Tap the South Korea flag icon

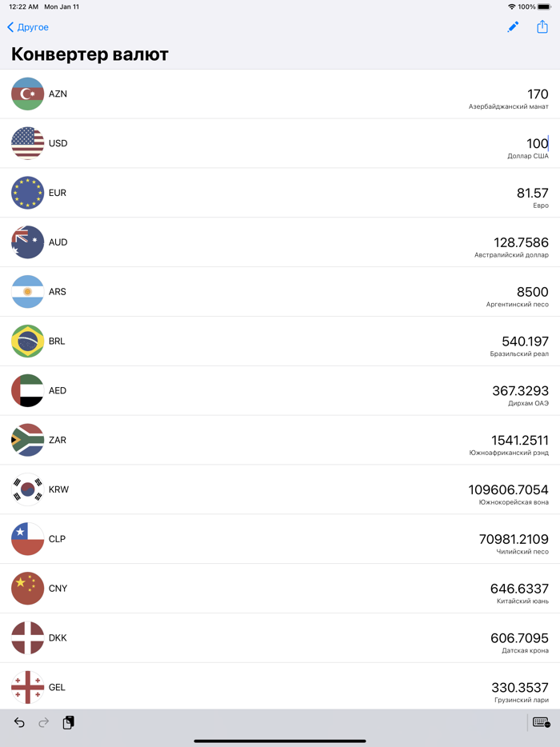point(27,490)
